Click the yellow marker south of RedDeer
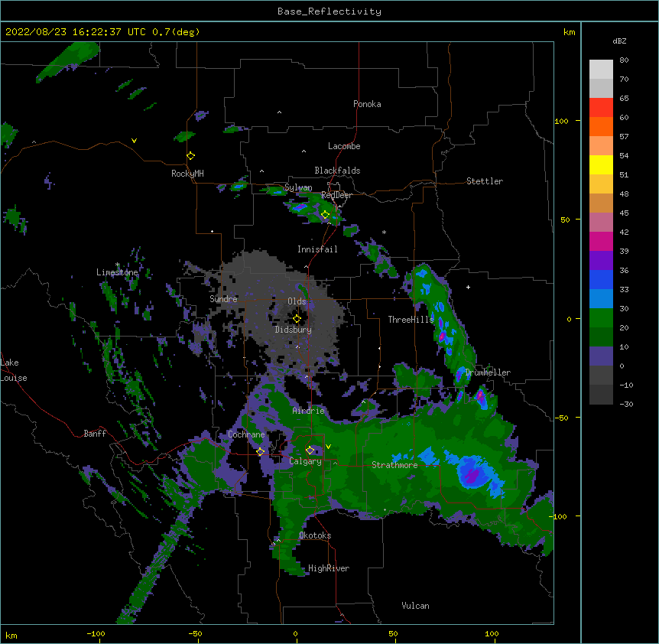The height and width of the screenshot is (644, 659). [325, 215]
